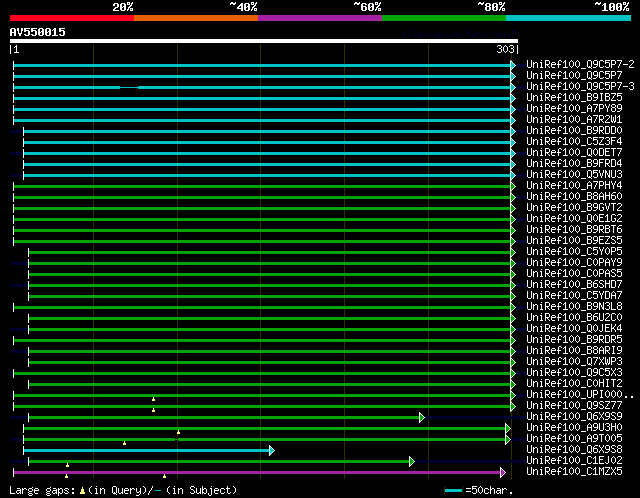Pick the UniRef100_B8AH60 label
This screenshot has width=640, height=498.
(x=574, y=196)
